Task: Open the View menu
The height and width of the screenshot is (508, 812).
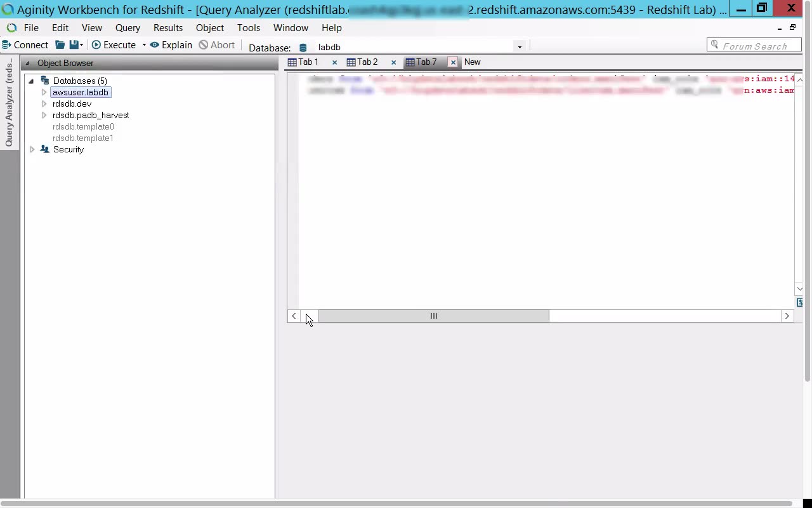Action: [x=92, y=28]
